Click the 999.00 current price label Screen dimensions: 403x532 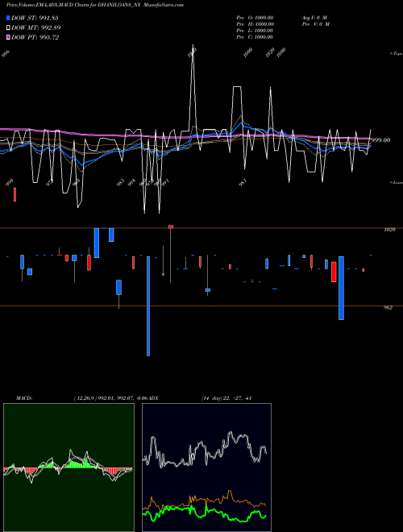pos(380,139)
